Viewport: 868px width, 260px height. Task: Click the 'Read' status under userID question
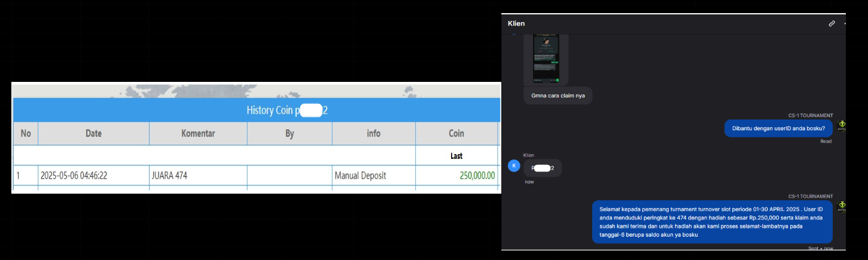pos(826,142)
